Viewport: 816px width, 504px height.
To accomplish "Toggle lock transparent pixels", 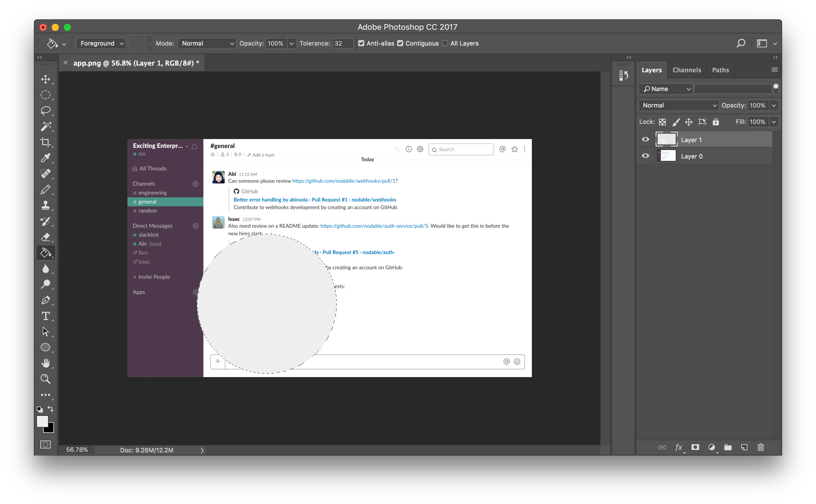I will click(662, 122).
